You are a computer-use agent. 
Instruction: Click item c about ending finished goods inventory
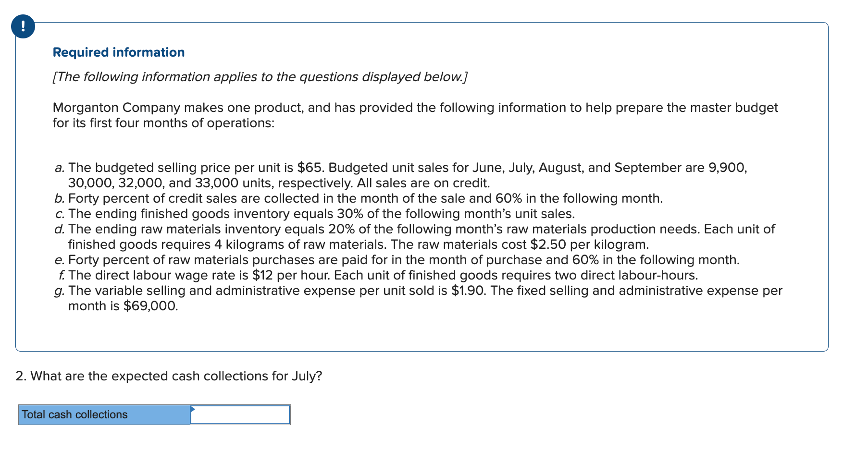[x=321, y=214]
